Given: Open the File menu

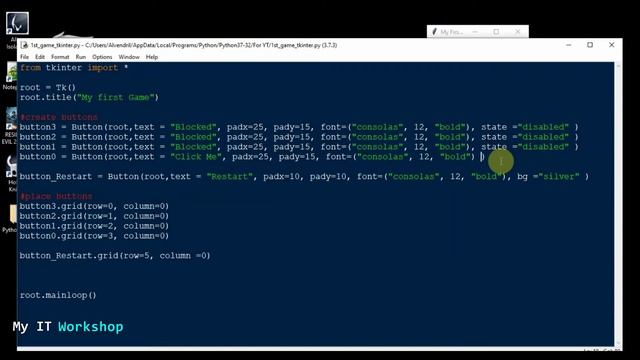Looking at the screenshot, I should 24,57.
